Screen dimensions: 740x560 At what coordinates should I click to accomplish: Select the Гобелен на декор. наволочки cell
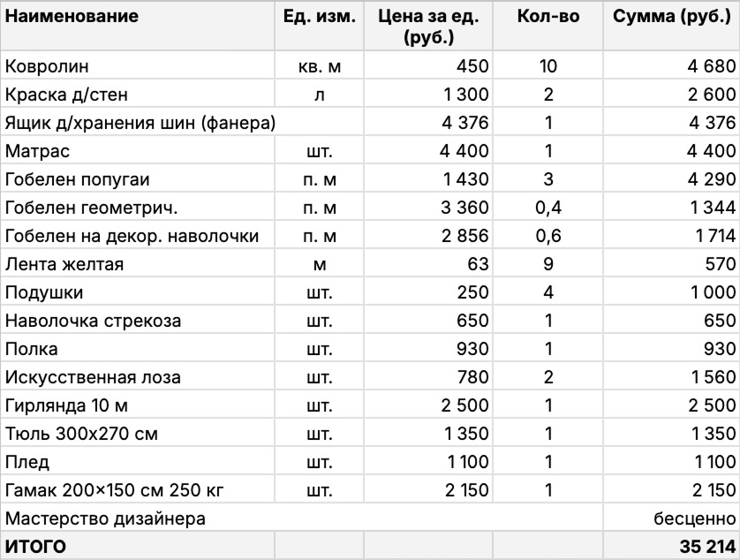click(x=132, y=236)
